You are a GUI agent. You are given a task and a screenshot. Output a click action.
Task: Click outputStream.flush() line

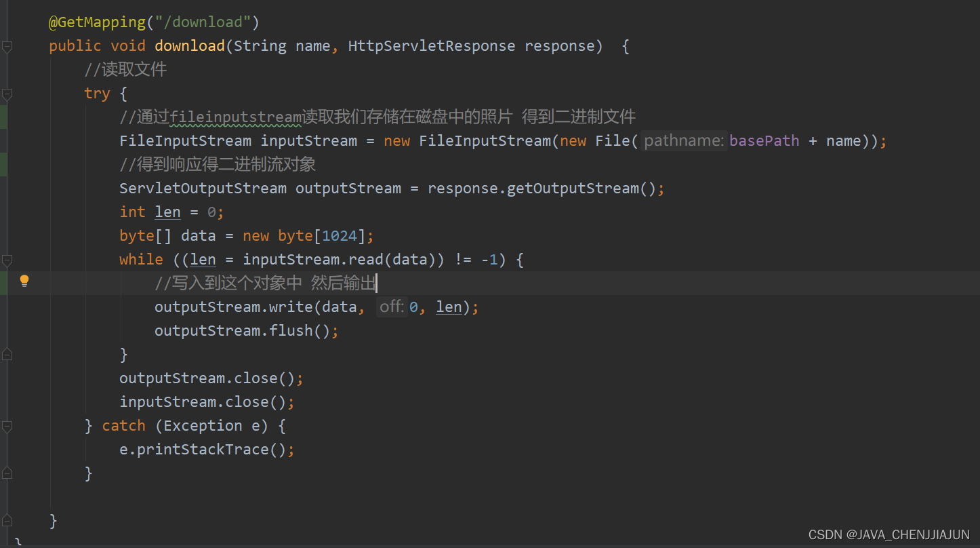tap(246, 331)
